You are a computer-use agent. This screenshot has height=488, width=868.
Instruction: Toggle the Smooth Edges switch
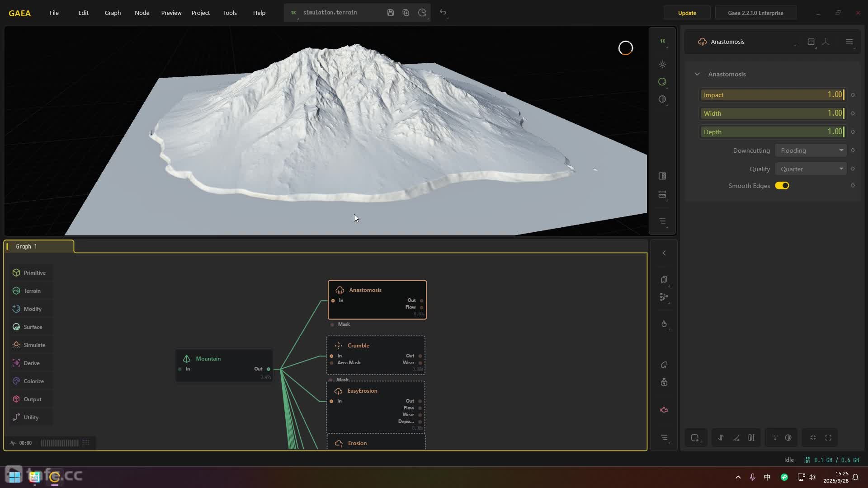[782, 186]
